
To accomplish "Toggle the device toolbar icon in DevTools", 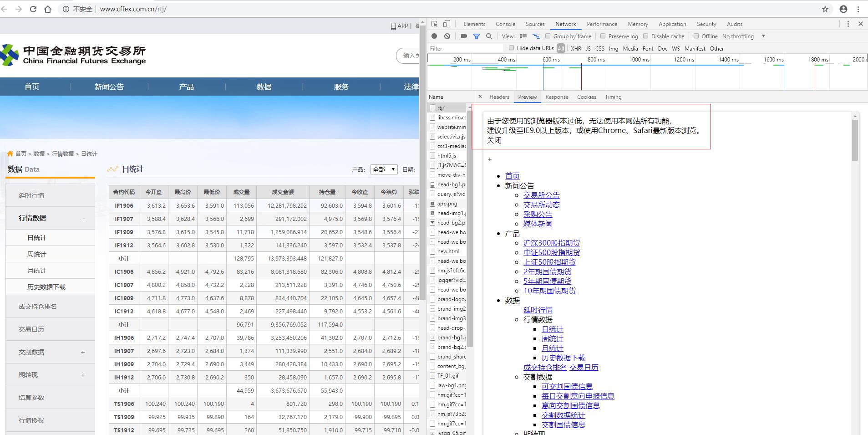I will pyautogui.click(x=447, y=24).
